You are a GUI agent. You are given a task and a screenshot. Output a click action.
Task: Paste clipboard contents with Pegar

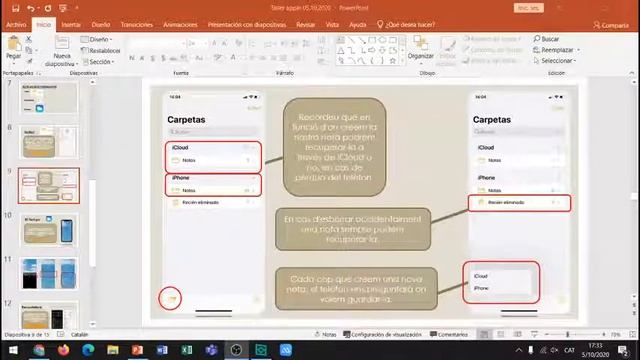(x=13, y=48)
